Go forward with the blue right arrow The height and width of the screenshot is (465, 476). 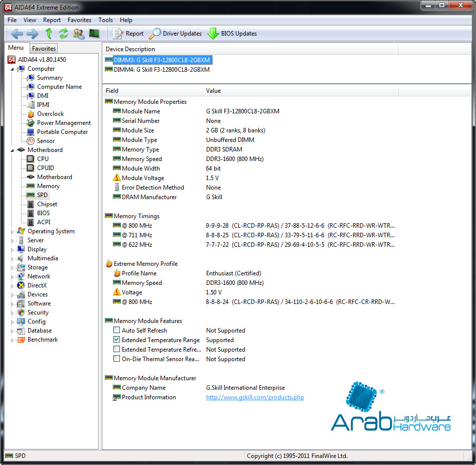coord(33,34)
